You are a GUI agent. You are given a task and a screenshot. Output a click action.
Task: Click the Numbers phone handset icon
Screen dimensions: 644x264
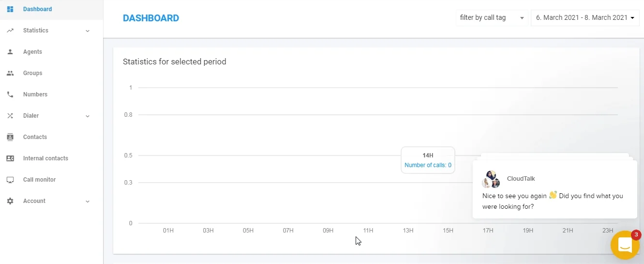point(10,94)
